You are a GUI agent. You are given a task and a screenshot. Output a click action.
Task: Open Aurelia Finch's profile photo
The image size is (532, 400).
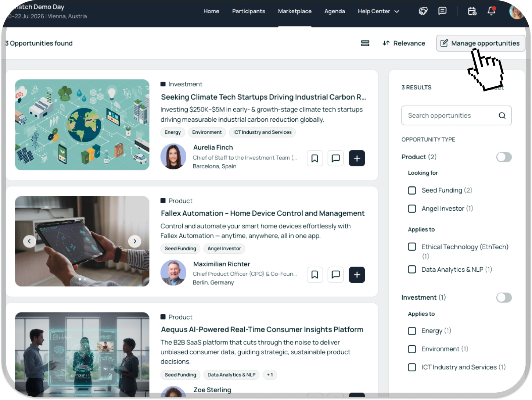[173, 156]
